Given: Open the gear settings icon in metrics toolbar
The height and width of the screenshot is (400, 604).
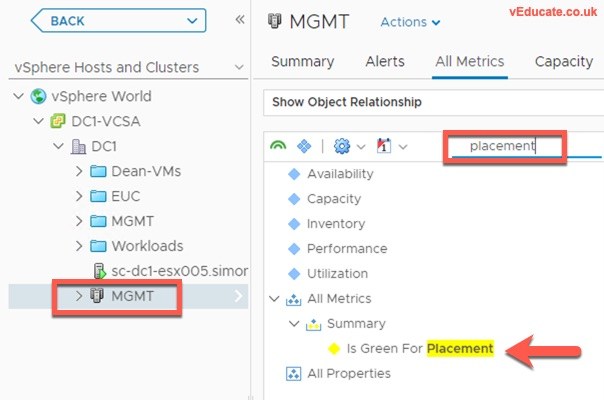Looking at the screenshot, I should coord(342,146).
